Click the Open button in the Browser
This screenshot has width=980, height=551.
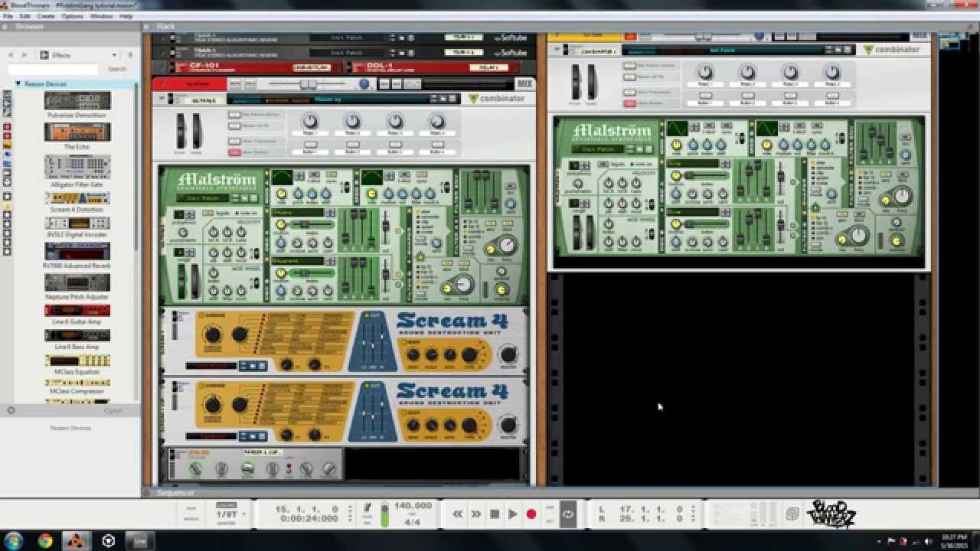tap(113, 410)
